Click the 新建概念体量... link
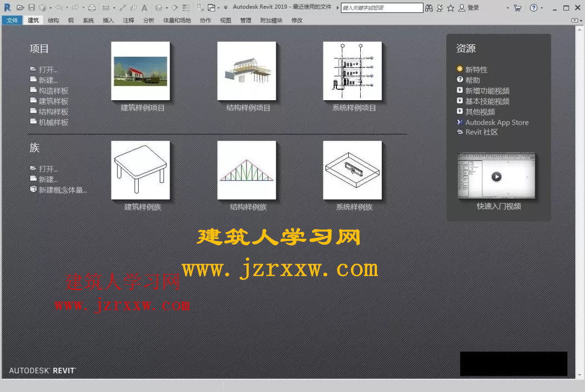Screen dimensions: 585x392 click(x=58, y=190)
